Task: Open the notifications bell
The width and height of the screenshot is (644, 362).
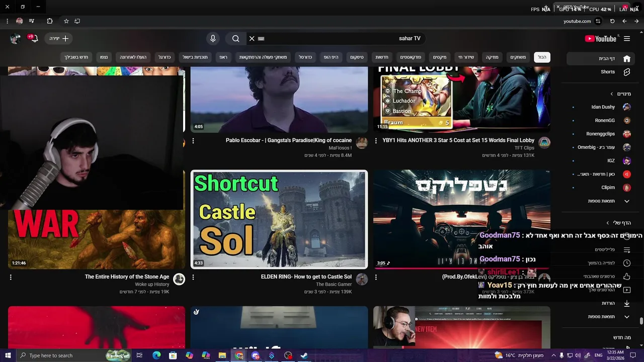Action: coord(34,39)
